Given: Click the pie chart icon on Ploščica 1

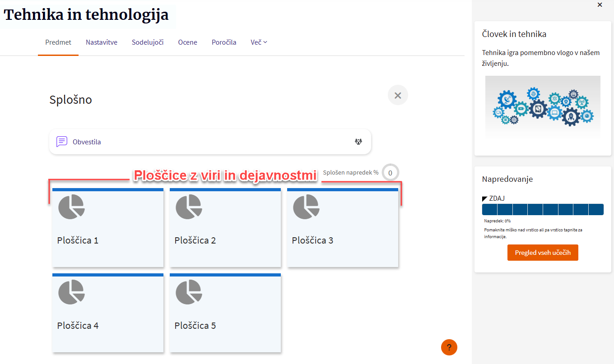Looking at the screenshot, I should click(x=71, y=207).
